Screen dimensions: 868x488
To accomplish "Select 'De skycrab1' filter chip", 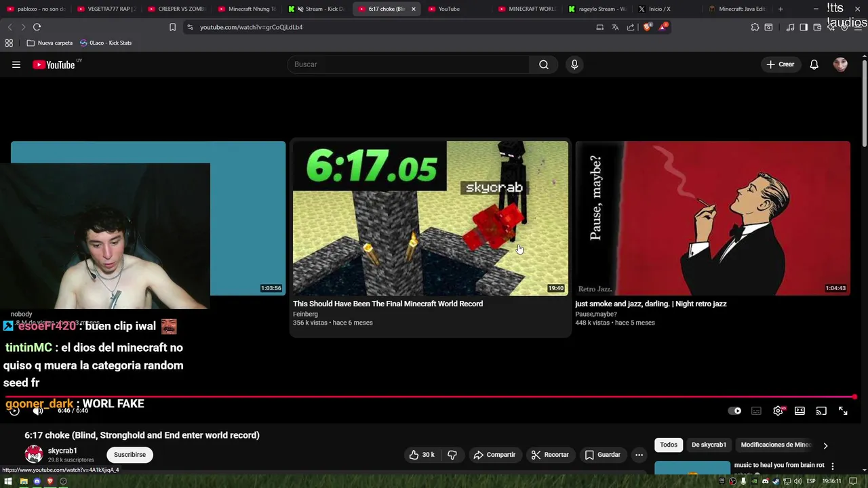I will pos(709,445).
